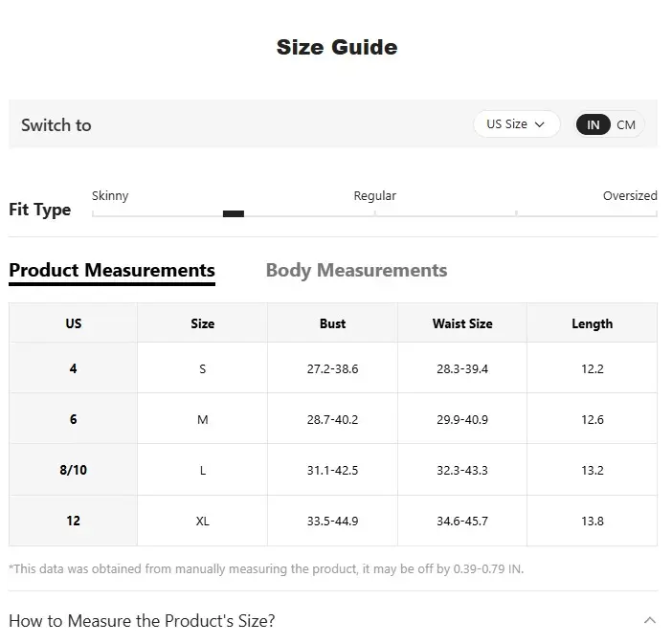
Task: Click the Length column header
Action: [x=592, y=323]
